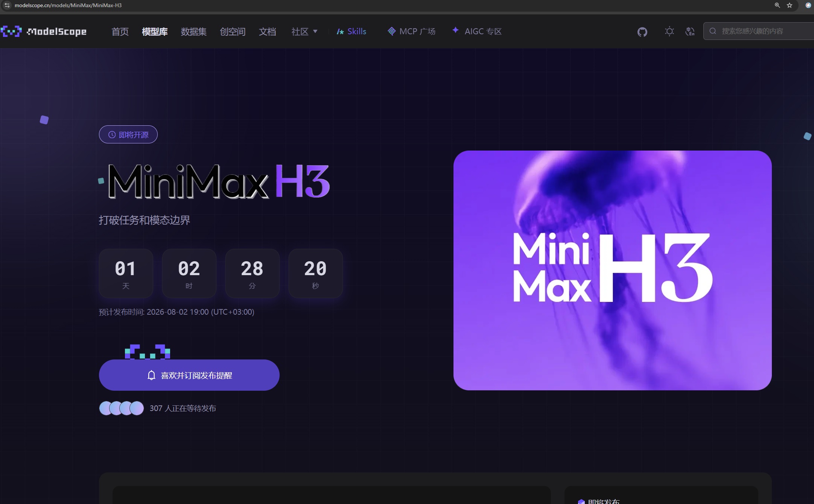The height and width of the screenshot is (504, 814).
Task: Open the 文档 navigation item
Action: pos(267,32)
